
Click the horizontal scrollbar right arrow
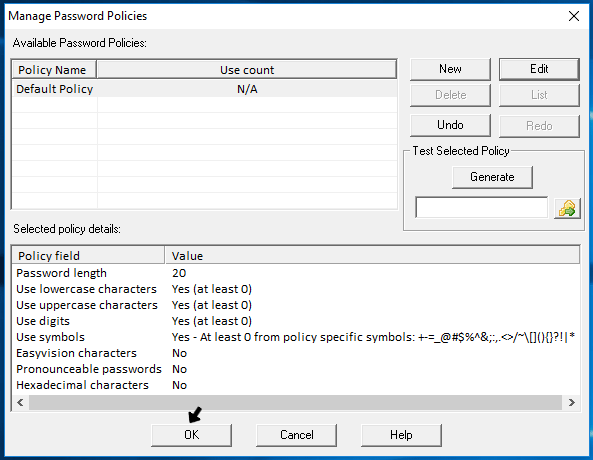[571, 402]
